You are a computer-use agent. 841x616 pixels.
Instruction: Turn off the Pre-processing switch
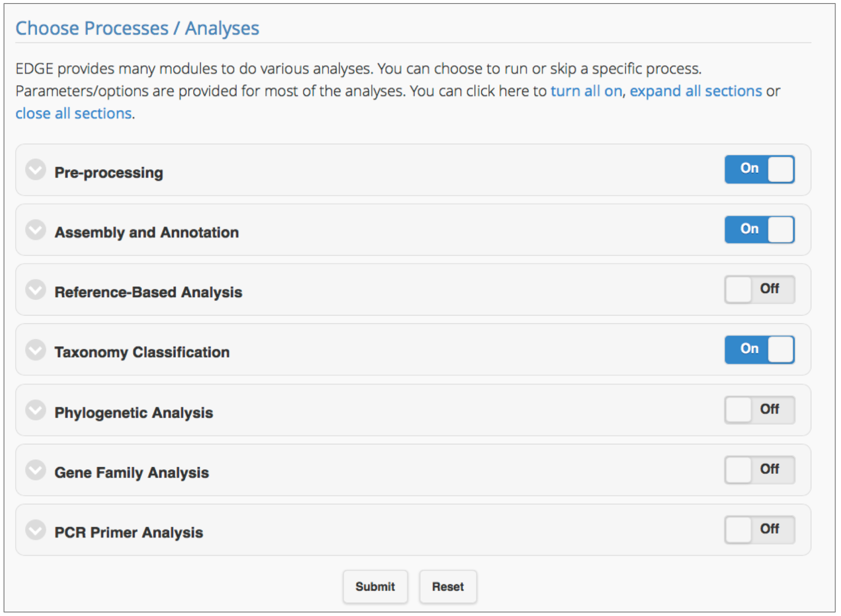(759, 170)
